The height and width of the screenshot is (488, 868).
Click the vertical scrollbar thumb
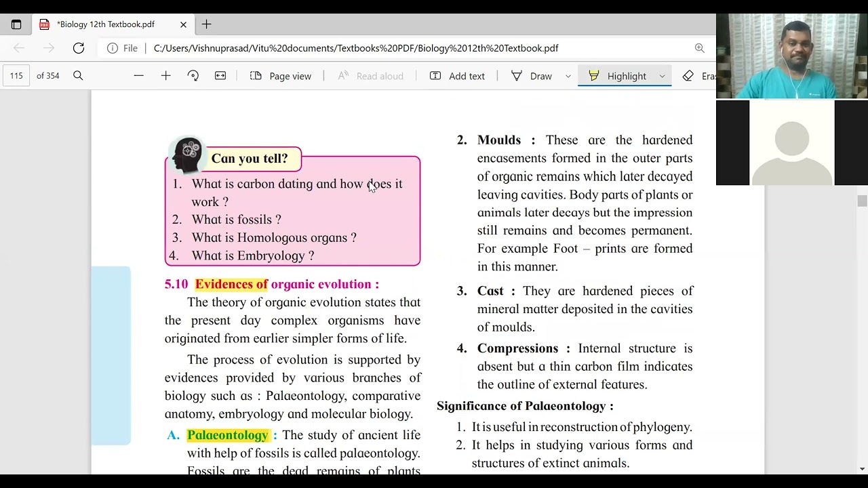tap(862, 201)
